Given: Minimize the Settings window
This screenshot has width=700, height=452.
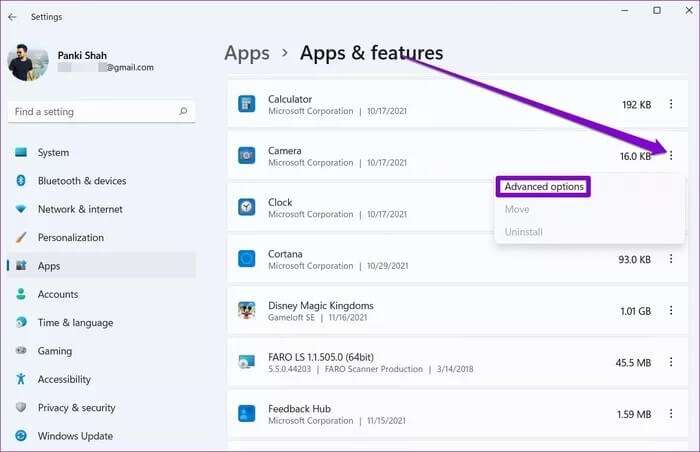Looking at the screenshot, I should (x=625, y=10).
